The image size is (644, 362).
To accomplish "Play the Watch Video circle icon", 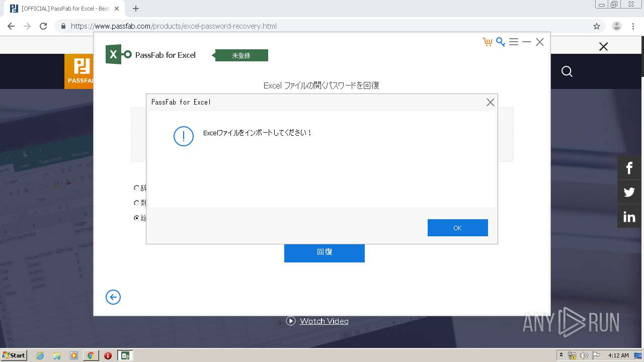I will tap(291, 321).
